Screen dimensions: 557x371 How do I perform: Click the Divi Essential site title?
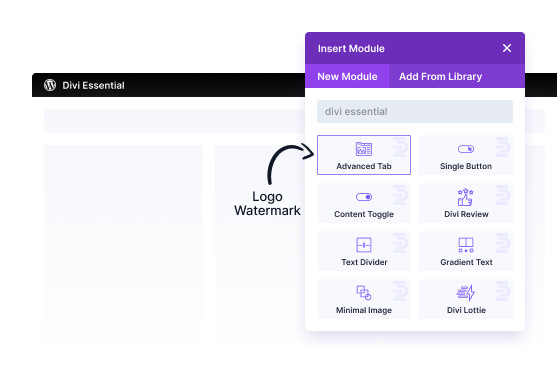pos(93,85)
